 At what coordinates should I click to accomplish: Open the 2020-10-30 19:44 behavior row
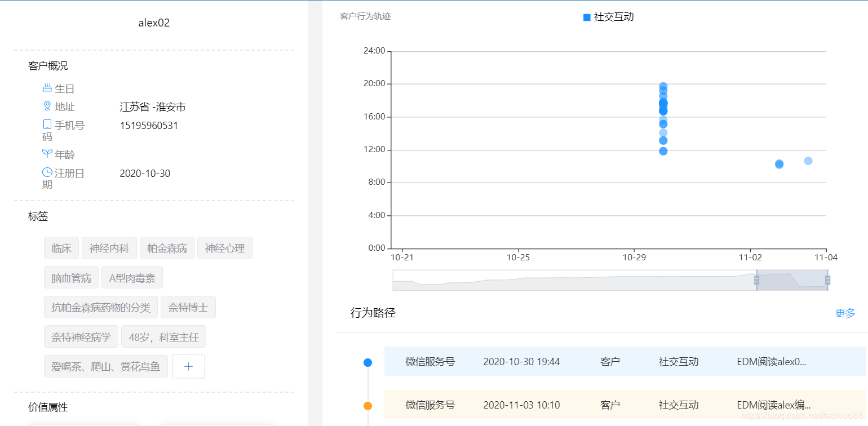tap(625, 362)
